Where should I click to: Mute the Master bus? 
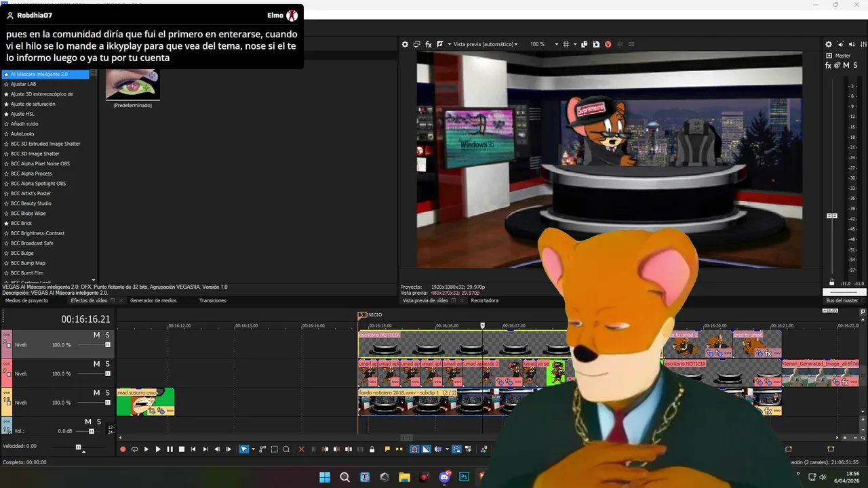pyautogui.click(x=846, y=65)
